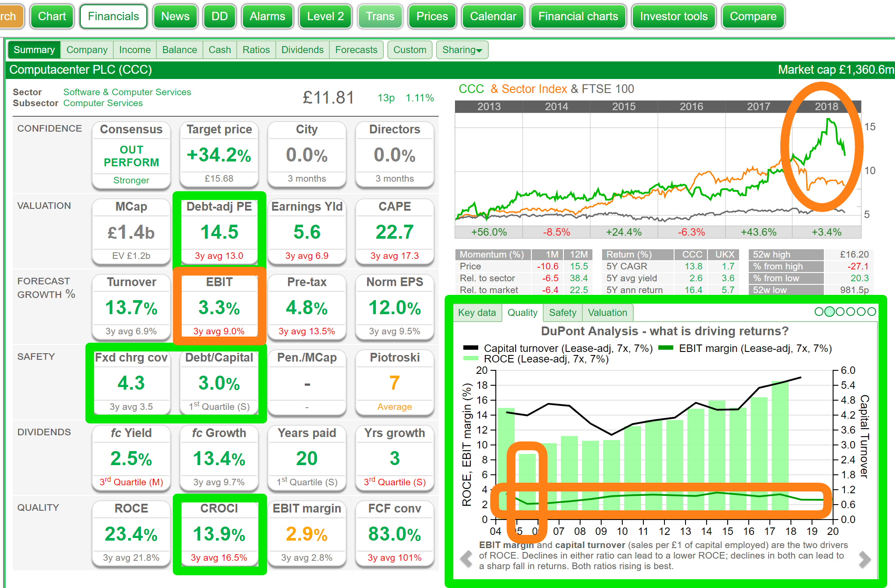
Task: Open the Compare section
Action: (x=753, y=16)
